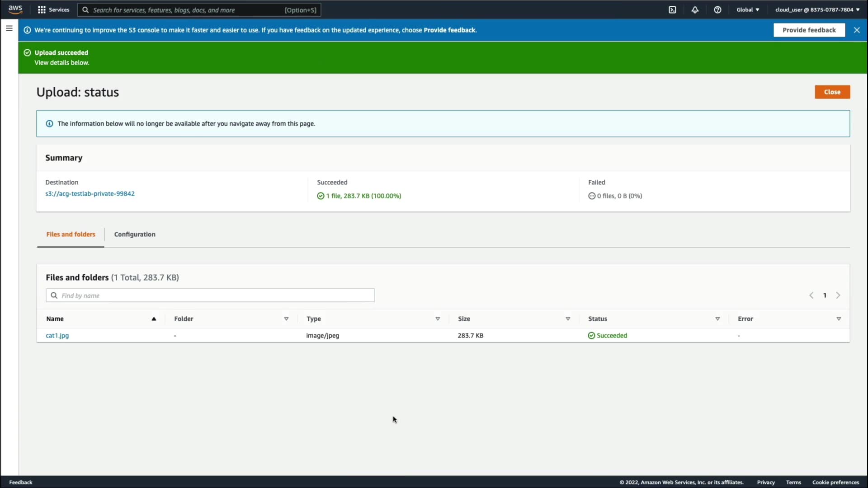
Task: Open the notifications bell icon
Action: pos(695,9)
